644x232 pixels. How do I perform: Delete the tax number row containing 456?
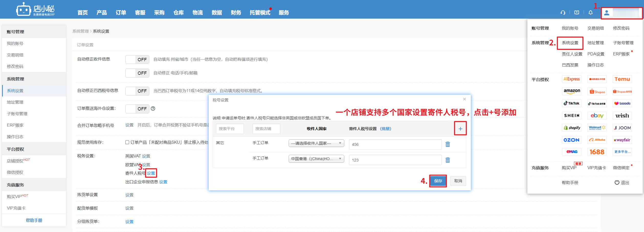(x=448, y=144)
